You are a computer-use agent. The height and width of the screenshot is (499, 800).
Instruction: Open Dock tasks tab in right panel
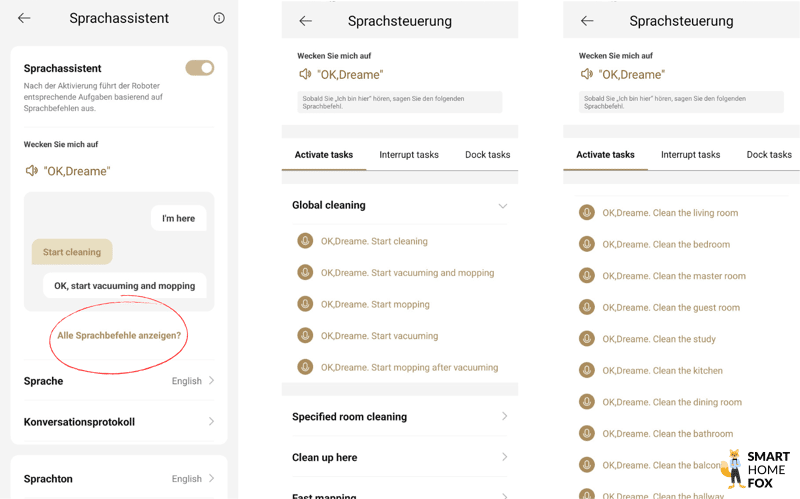point(768,155)
